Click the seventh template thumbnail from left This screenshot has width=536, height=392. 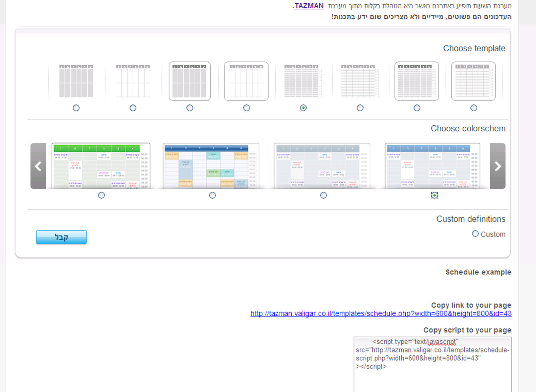point(417,81)
